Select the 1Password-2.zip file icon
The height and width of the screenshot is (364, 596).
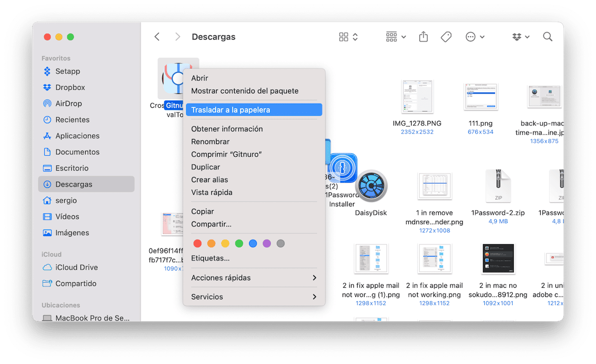(498, 186)
